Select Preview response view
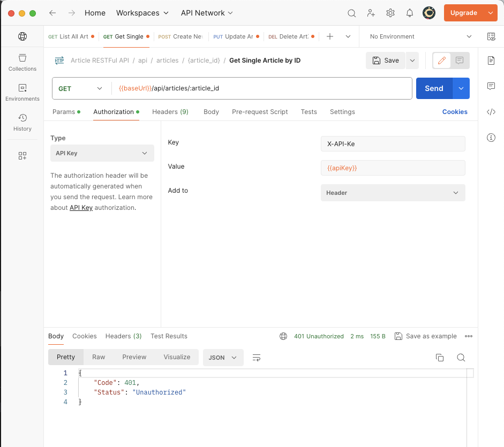The width and height of the screenshot is (504, 447). [134, 357]
